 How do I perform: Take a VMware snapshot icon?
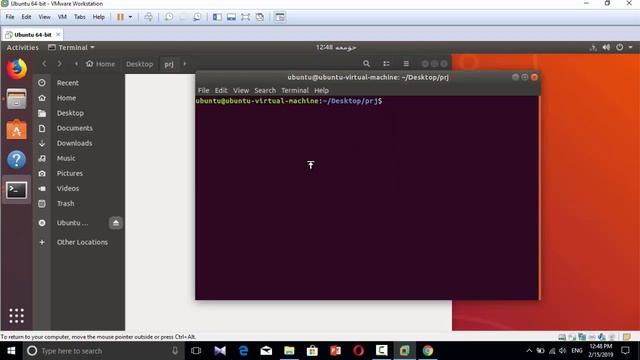(x=169, y=17)
